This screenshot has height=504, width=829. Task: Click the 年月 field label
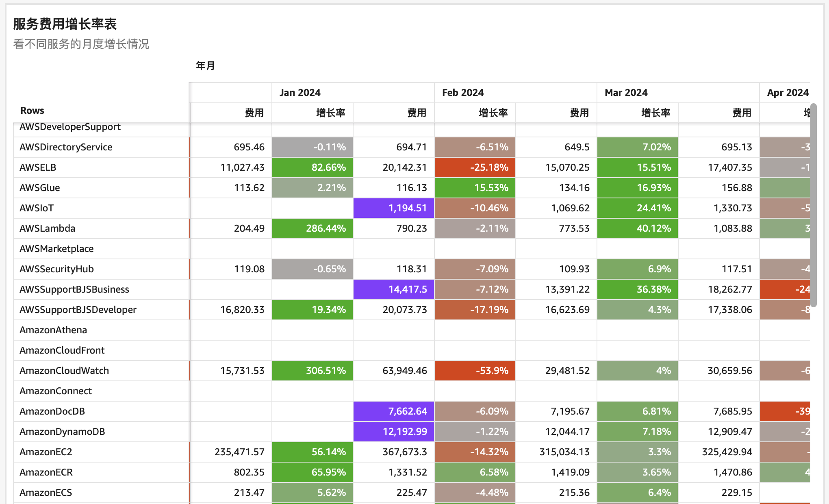(x=205, y=65)
